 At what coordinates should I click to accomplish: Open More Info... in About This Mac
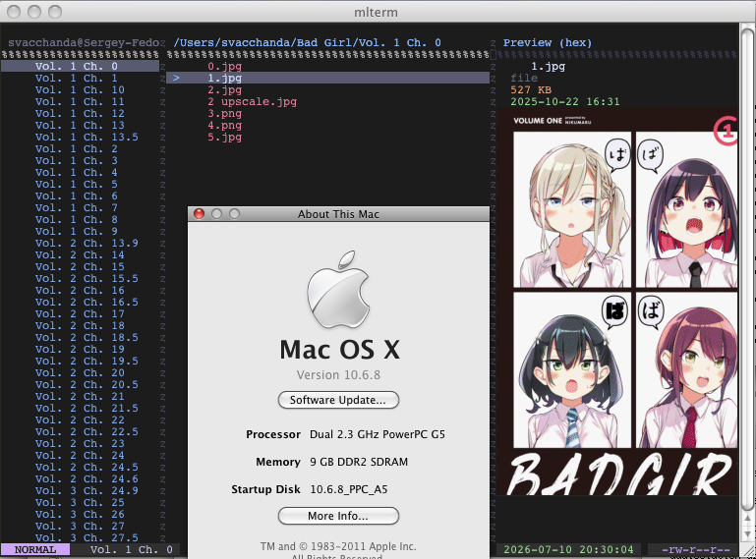[338, 516]
